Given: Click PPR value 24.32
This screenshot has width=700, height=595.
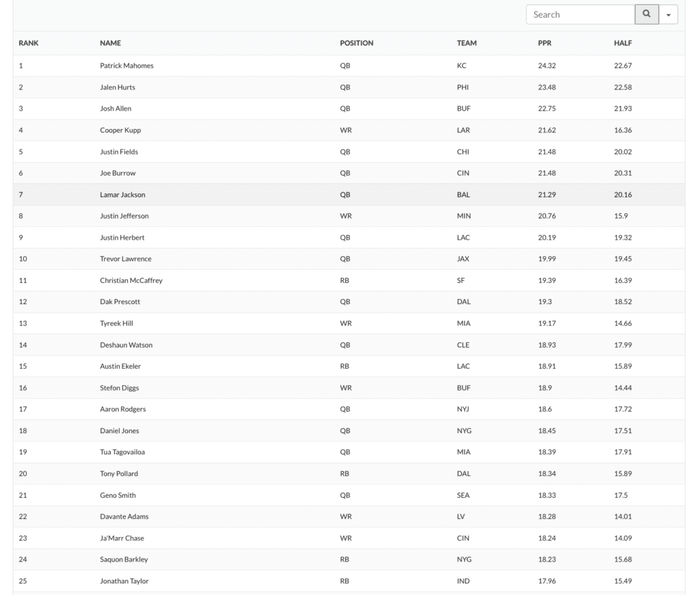Looking at the screenshot, I should click(547, 66).
